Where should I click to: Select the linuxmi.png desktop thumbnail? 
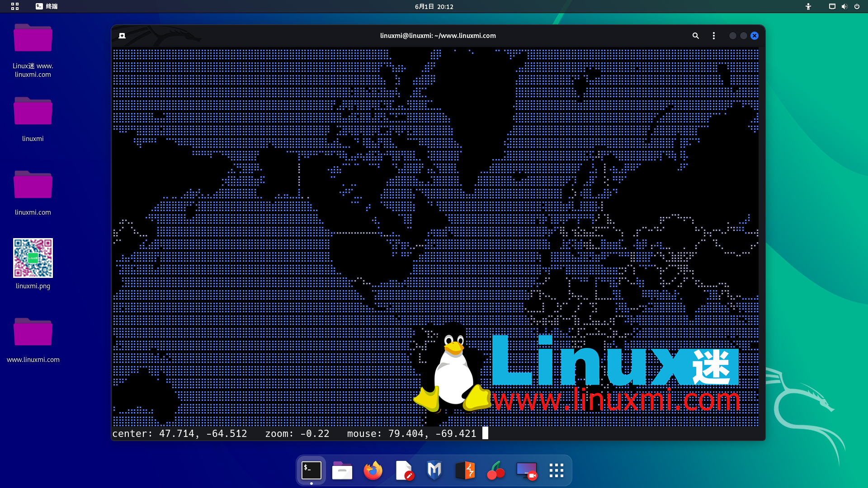coord(33,258)
